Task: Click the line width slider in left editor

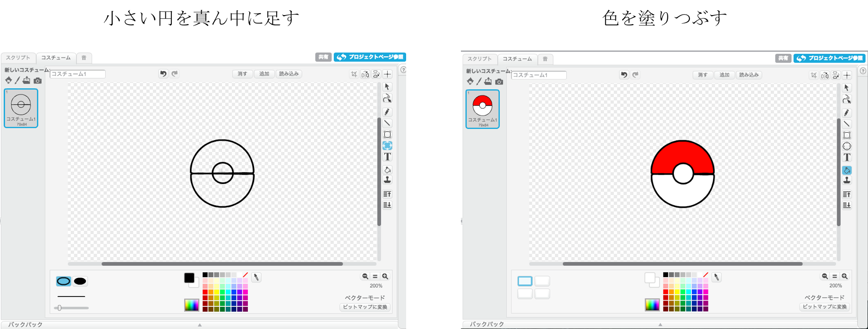Action: coord(71,308)
